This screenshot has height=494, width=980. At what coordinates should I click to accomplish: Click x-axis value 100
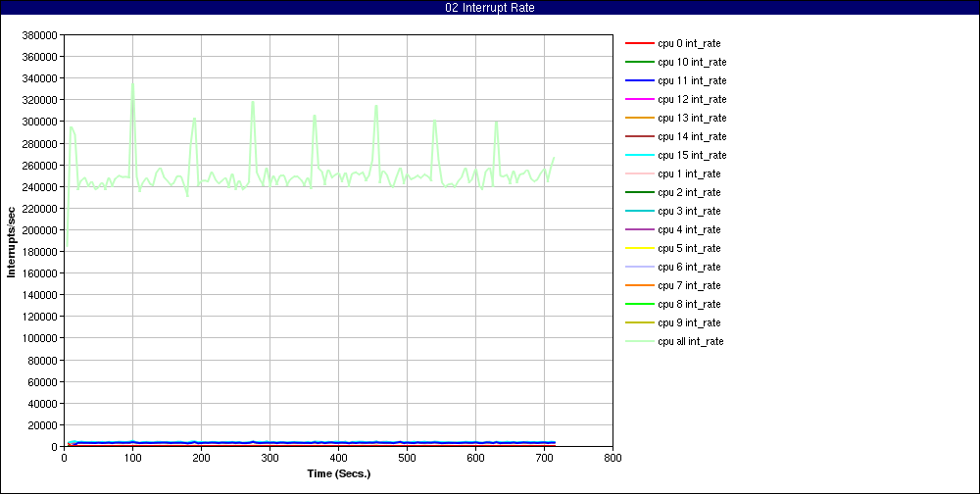tap(132, 458)
